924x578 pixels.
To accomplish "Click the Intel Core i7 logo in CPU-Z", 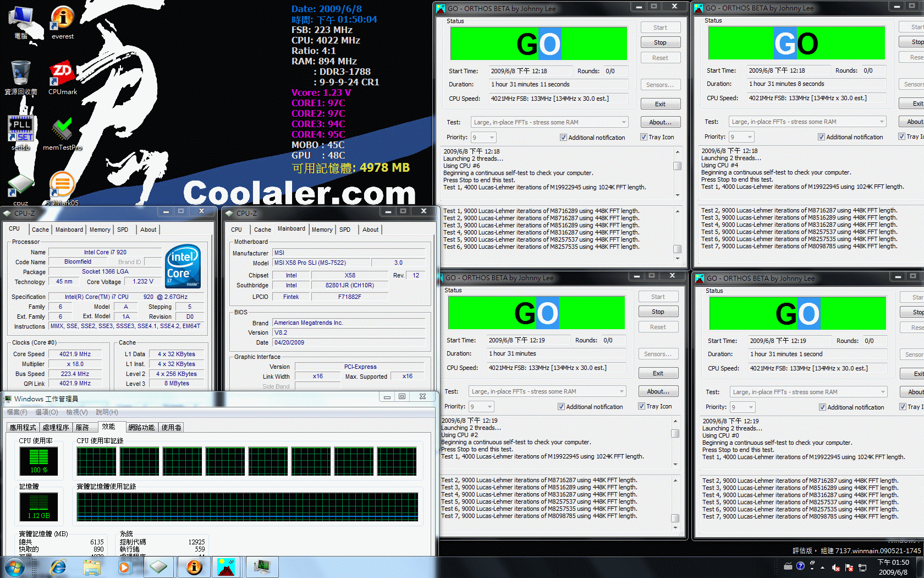I will pos(183,266).
